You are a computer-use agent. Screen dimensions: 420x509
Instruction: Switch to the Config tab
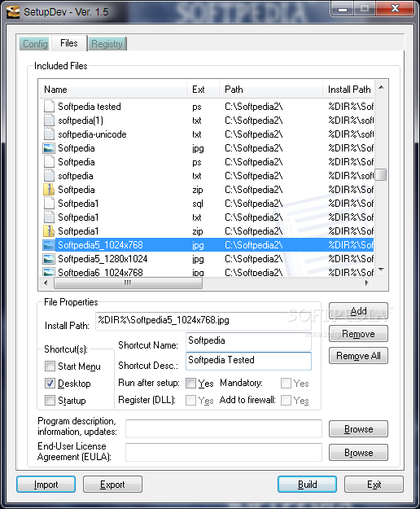pyautogui.click(x=35, y=43)
